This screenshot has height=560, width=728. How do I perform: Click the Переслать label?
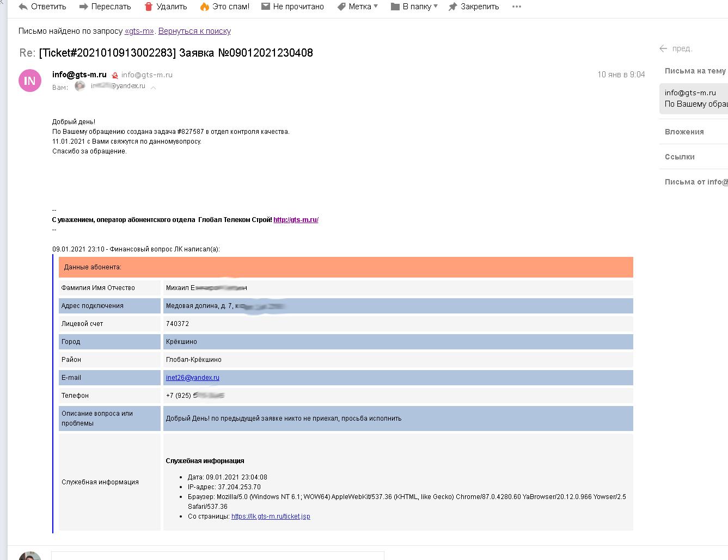tap(111, 7)
